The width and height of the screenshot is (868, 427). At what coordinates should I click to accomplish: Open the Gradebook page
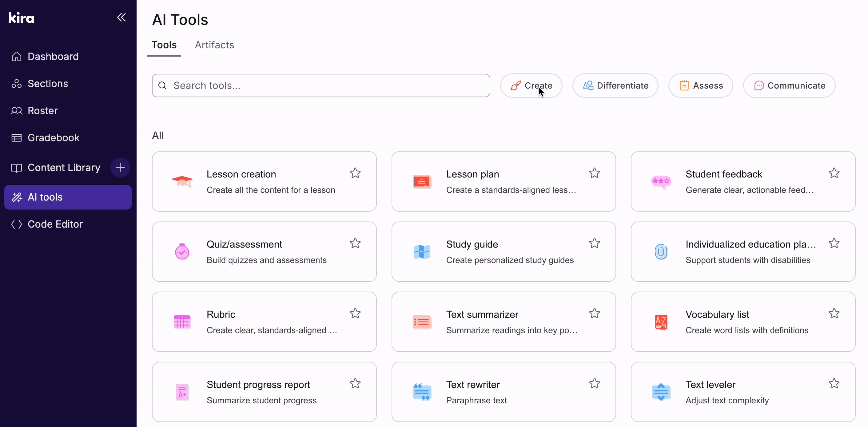(53, 137)
